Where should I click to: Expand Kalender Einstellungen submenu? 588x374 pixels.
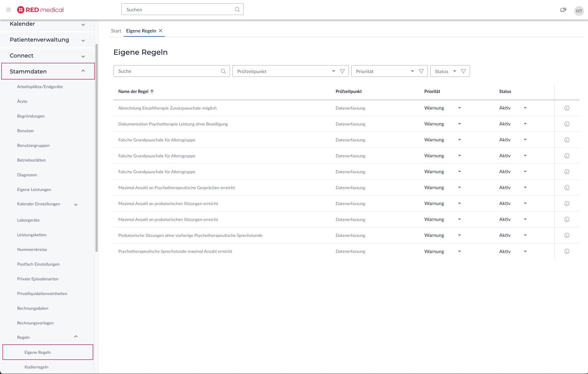(76, 204)
